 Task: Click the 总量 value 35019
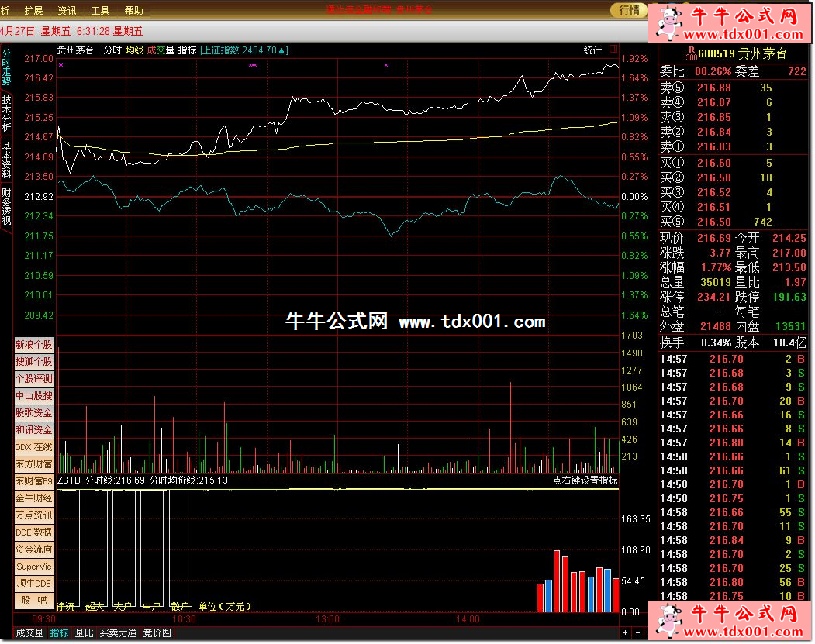click(x=716, y=282)
